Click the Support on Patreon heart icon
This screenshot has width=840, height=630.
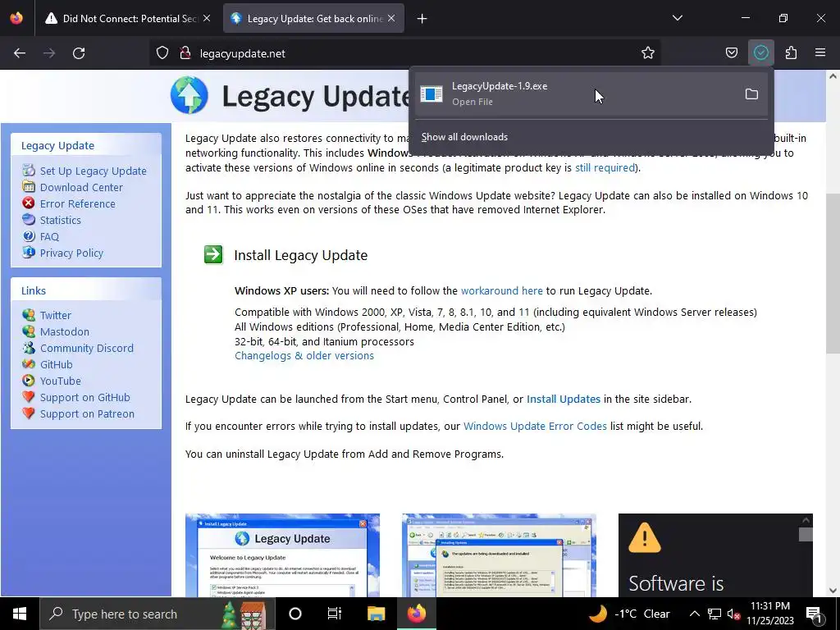pyautogui.click(x=29, y=413)
